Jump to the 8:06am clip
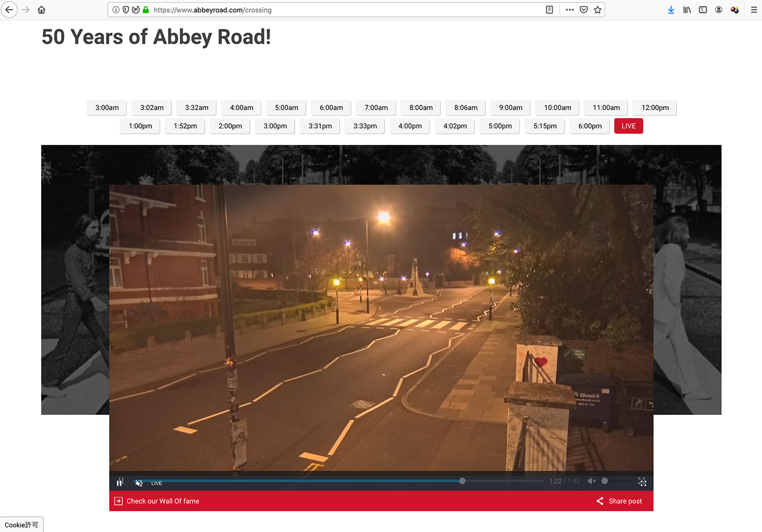The image size is (762, 532). [x=466, y=108]
